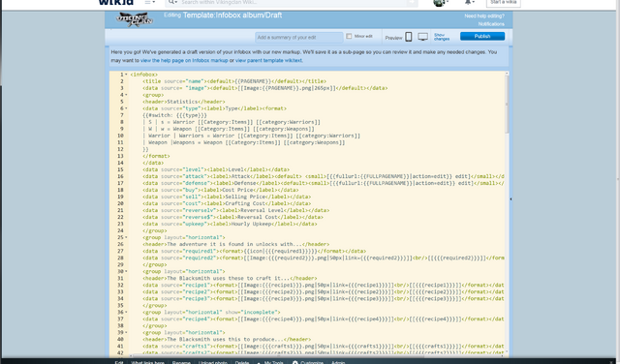This screenshot has height=364, width=620.
Task: Click the source="level" Level data line
Action: click(x=216, y=169)
